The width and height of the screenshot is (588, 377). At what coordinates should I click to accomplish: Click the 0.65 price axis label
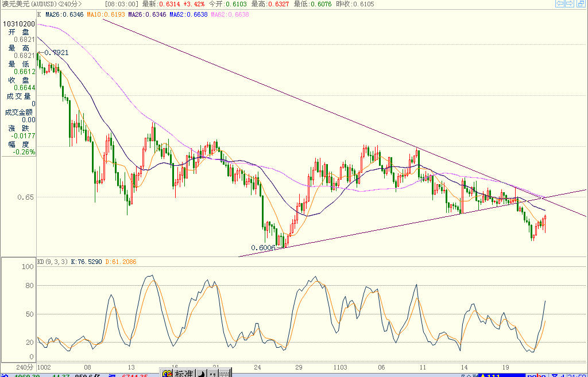click(25, 197)
